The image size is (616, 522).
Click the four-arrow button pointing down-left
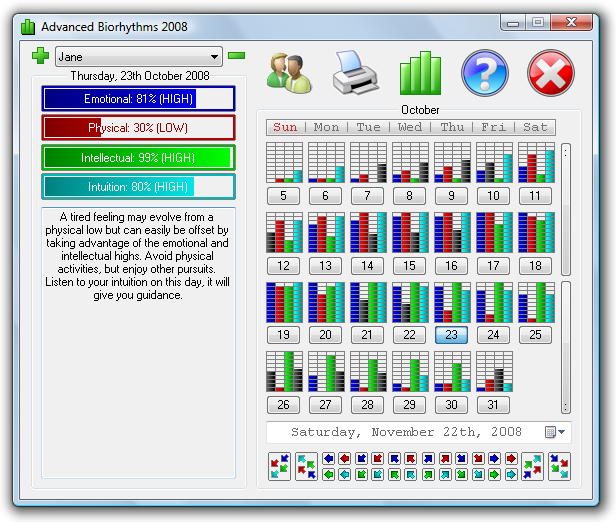(x=279, y=466)
